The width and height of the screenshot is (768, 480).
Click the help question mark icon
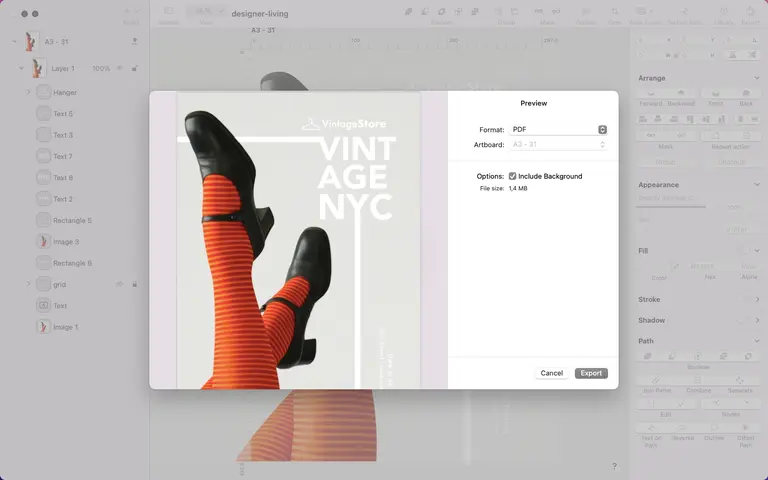614,466
